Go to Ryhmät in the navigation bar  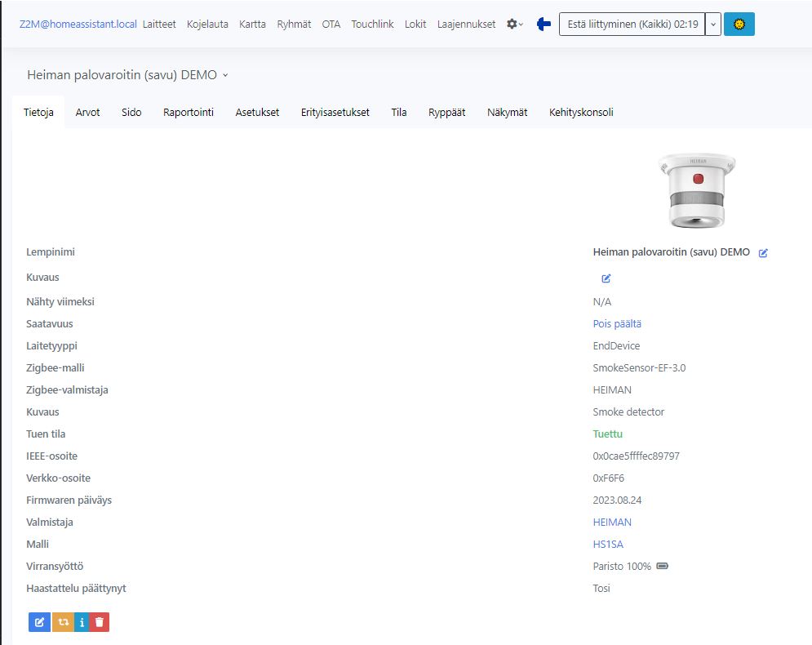pyautogui.click(x=294, y=24)
